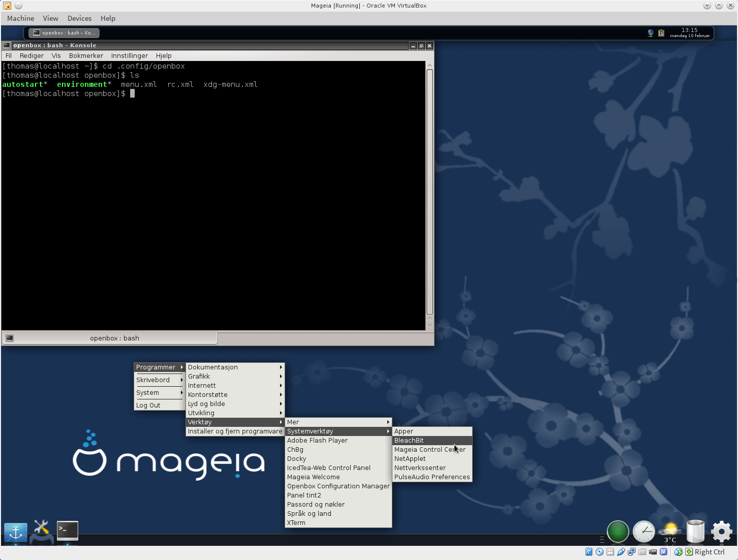
Task: Expand the Internett submenu
Action: 235,385
